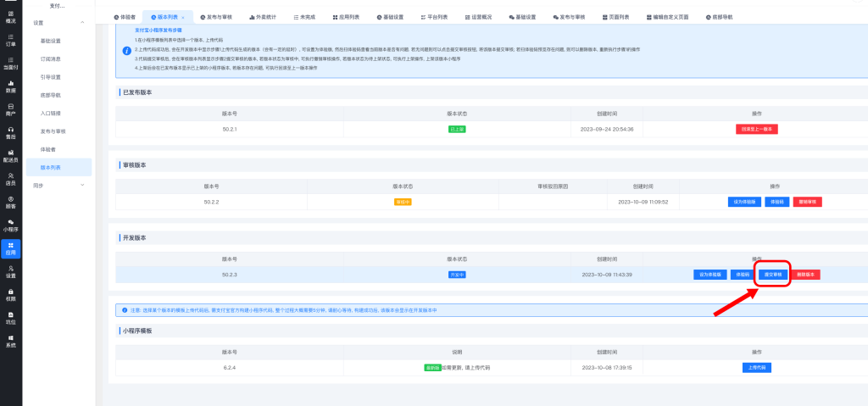Open the 配送员 sidebar icon
Image resolution: width=868 pixels, height=406 pixels.
(11, 154)
